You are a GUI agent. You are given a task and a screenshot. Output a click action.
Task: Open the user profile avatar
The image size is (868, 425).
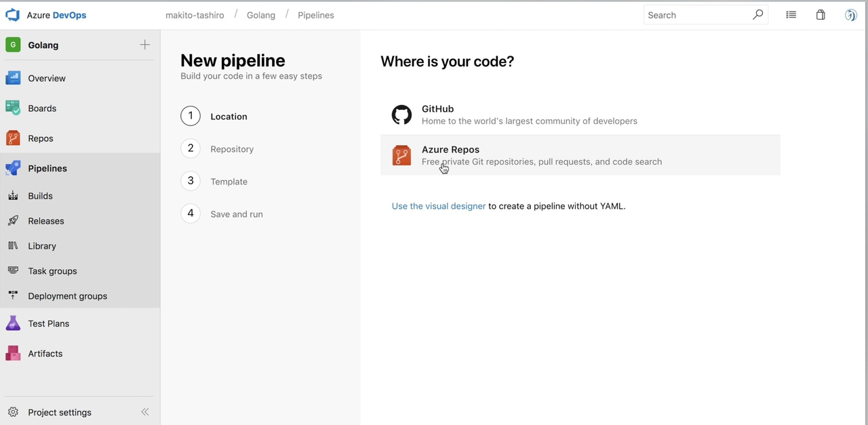(850, 14)
